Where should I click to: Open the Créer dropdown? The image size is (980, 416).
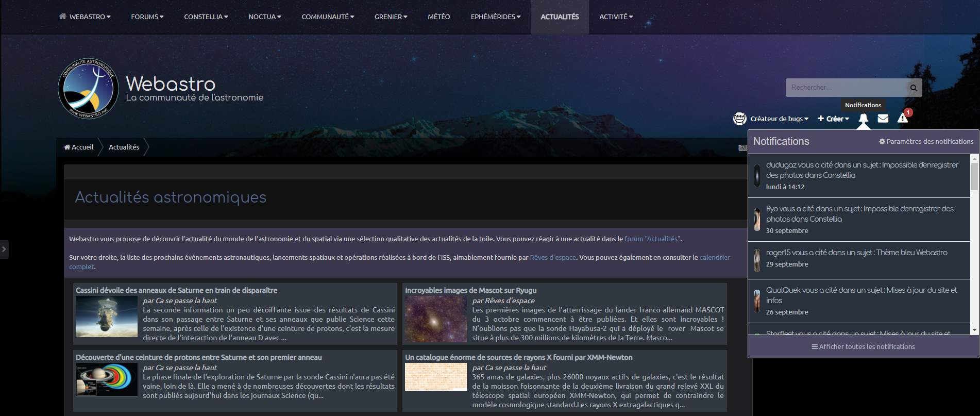pos(833,119)
